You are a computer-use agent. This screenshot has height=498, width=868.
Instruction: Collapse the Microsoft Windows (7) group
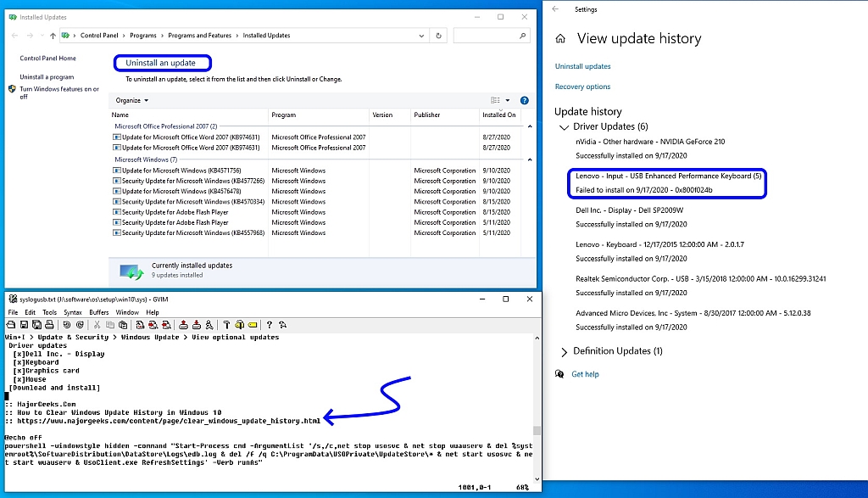click(530, 159)
